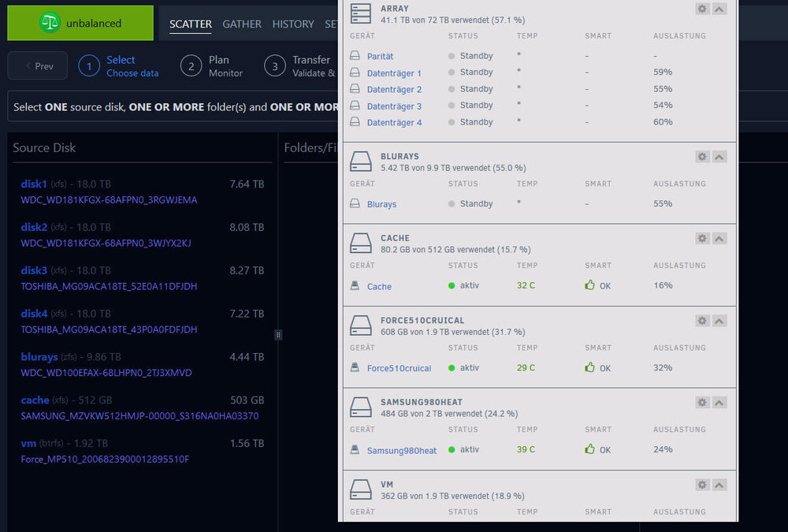Click the VM pool drive icon
788x532 pixels.
tap(361, 489)
